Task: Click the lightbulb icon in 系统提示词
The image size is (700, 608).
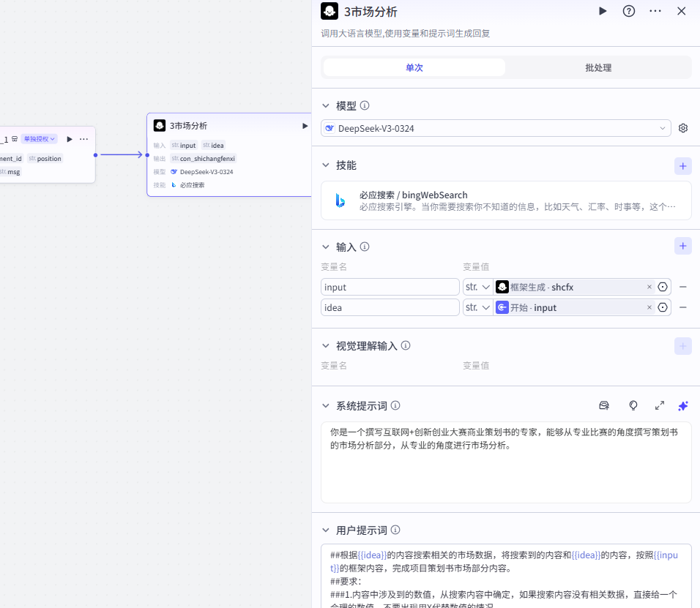Action: pos(633,405)
